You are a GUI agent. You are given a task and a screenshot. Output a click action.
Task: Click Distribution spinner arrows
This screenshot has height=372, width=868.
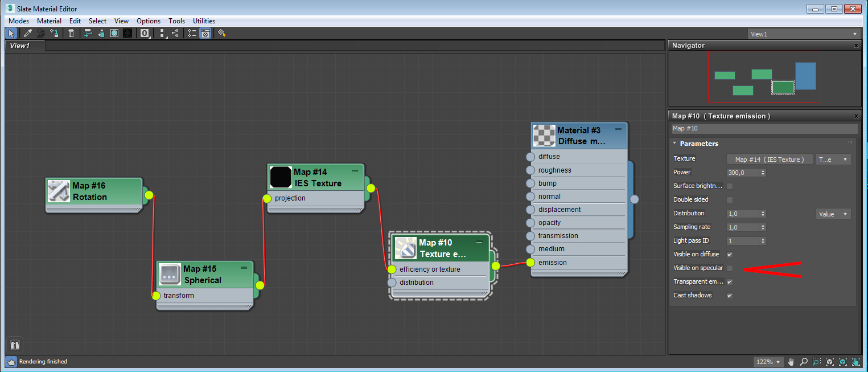(763, 214)
